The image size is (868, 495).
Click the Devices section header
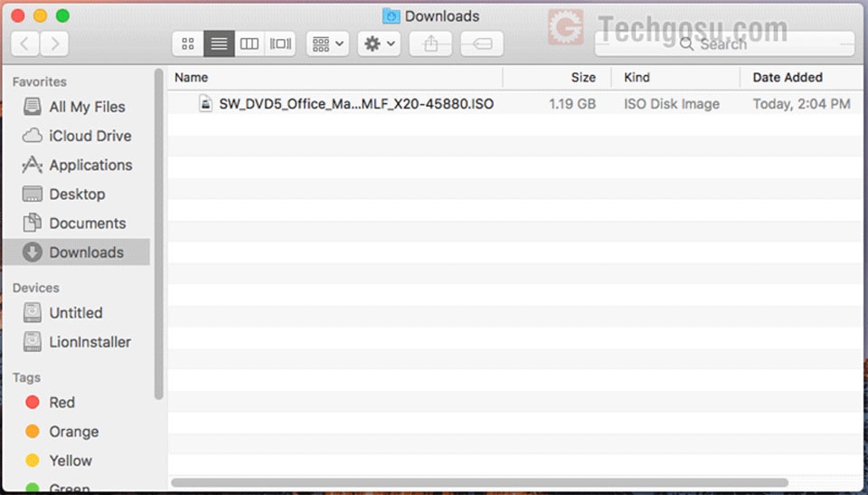[x=36, y=288]
